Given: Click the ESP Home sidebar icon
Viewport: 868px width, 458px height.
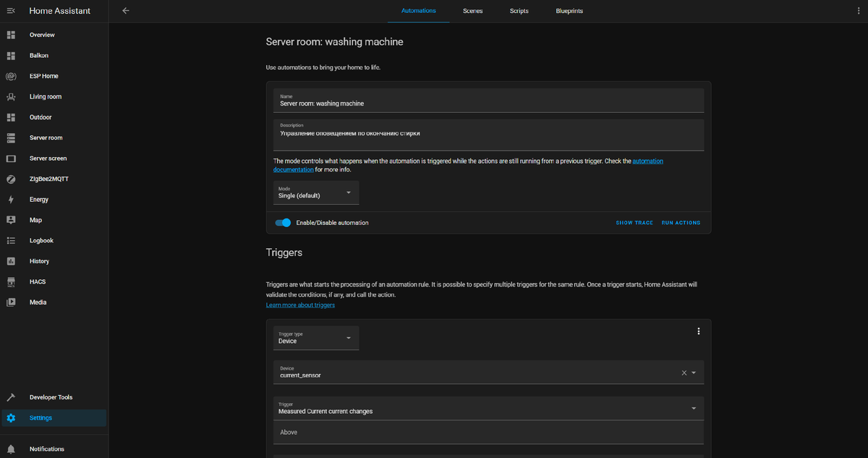Looking at the screenshot, I should pos(11,76).
